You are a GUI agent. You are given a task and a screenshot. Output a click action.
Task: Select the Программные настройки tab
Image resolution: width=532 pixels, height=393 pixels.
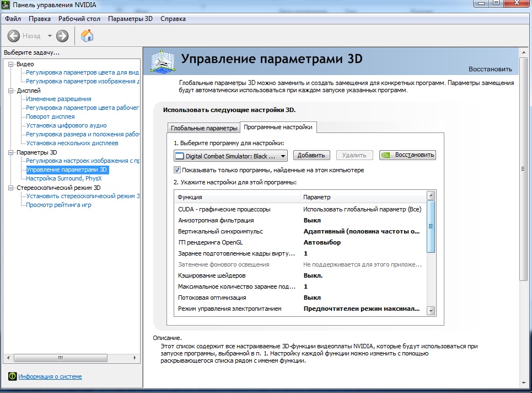278,127
